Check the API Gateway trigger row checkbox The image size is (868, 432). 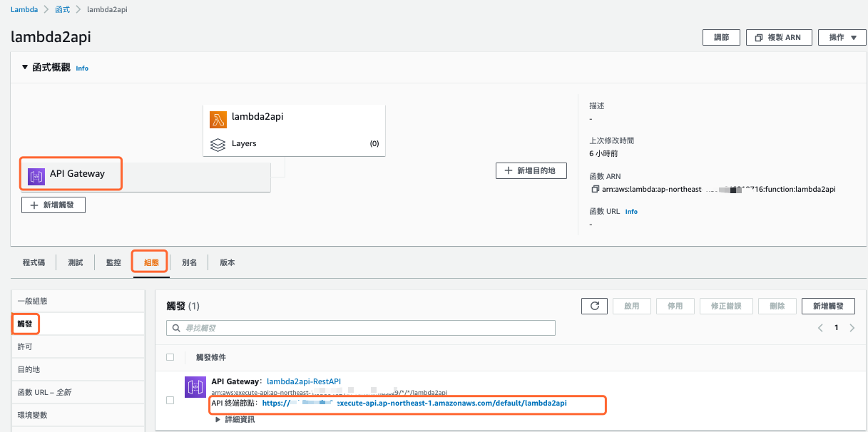[170, 400]
